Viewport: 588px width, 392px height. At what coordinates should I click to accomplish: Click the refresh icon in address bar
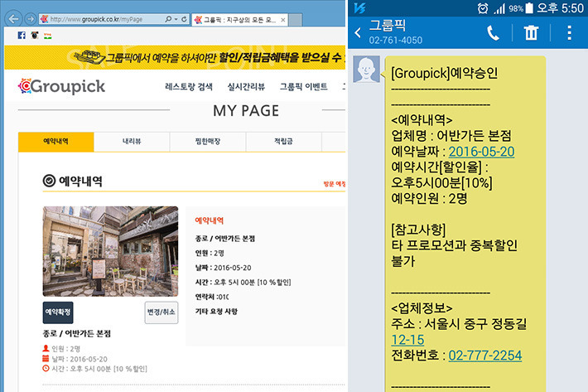pyautogui.click(x=184, y=19)
